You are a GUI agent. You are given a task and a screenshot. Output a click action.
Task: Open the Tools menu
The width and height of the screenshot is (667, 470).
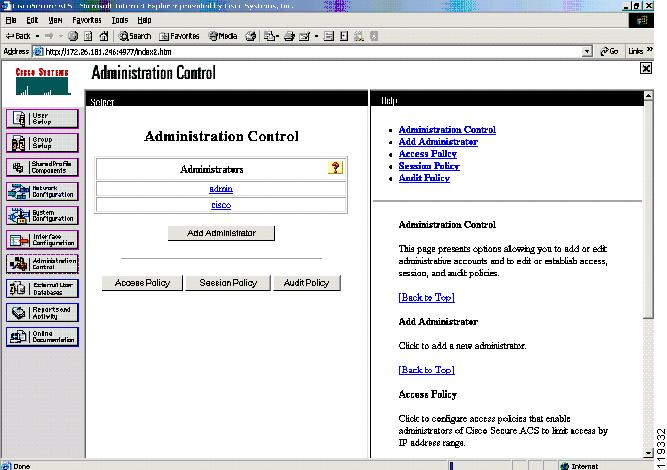(x=120, y=20)
